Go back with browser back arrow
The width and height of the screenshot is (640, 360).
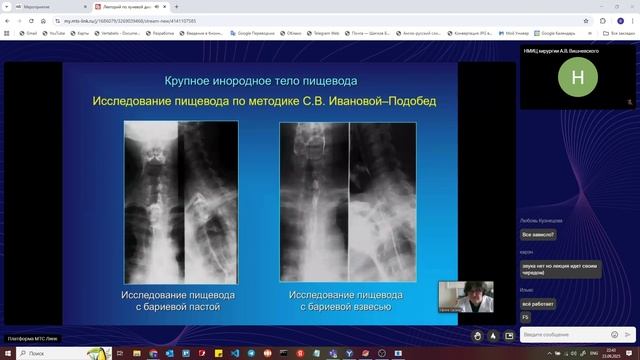(x=7, y=21)
